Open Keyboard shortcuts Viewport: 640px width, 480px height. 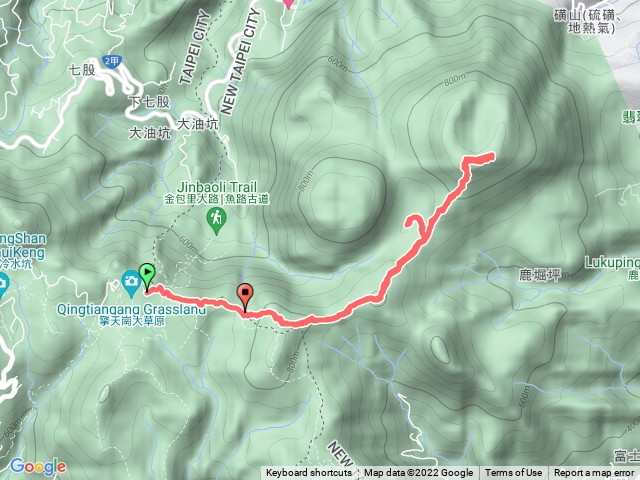(309, 473)
